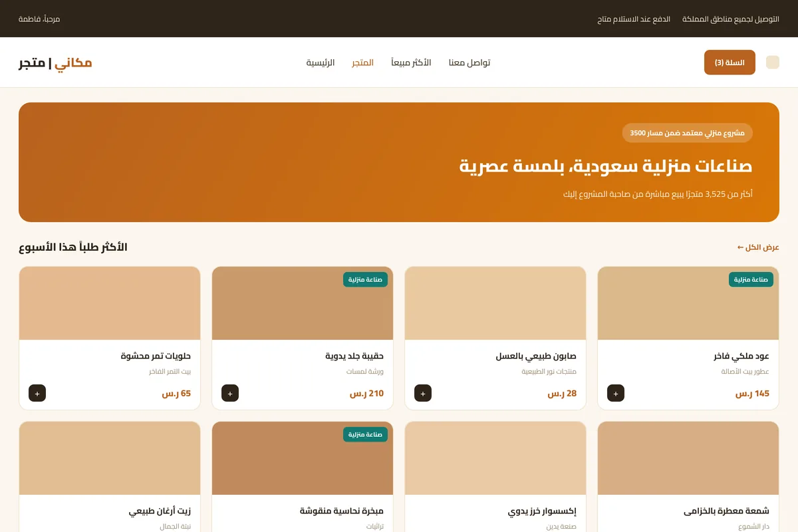798x532 pixels.
Task: Click مرحباً، فاطمة greeting
Action: pos(39,19)
